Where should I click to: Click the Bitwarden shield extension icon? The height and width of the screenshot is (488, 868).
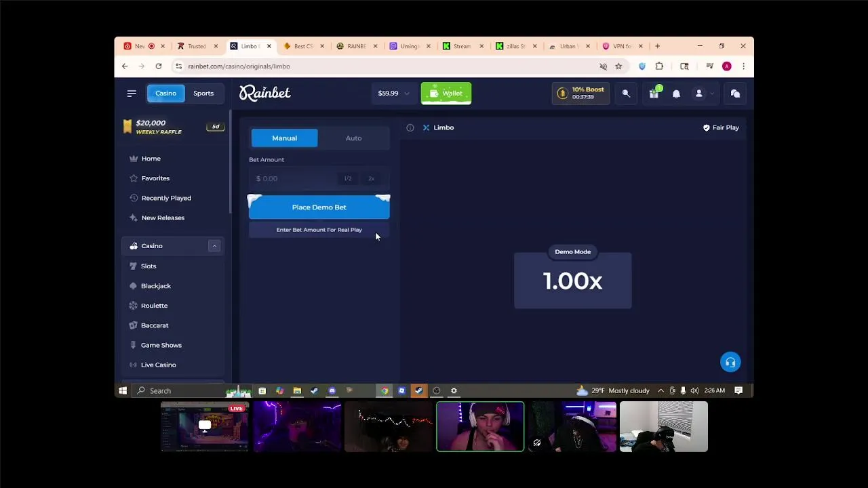pyautogui.click(x=642, y=66)
